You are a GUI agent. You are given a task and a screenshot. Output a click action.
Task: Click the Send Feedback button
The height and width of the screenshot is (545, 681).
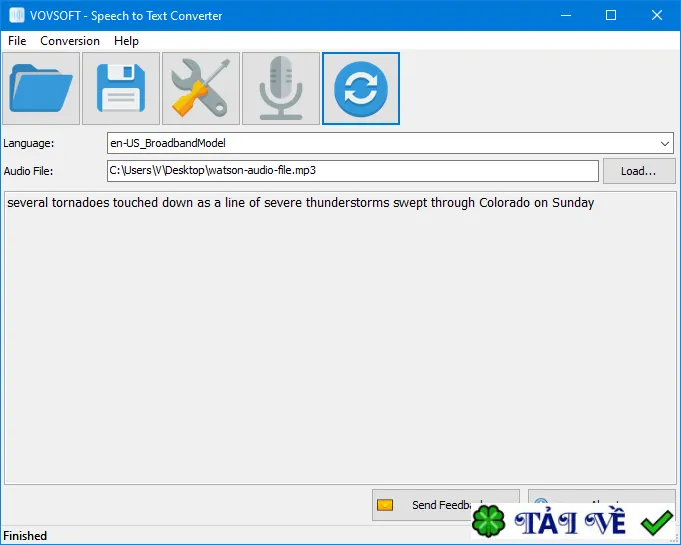[446, 505]
